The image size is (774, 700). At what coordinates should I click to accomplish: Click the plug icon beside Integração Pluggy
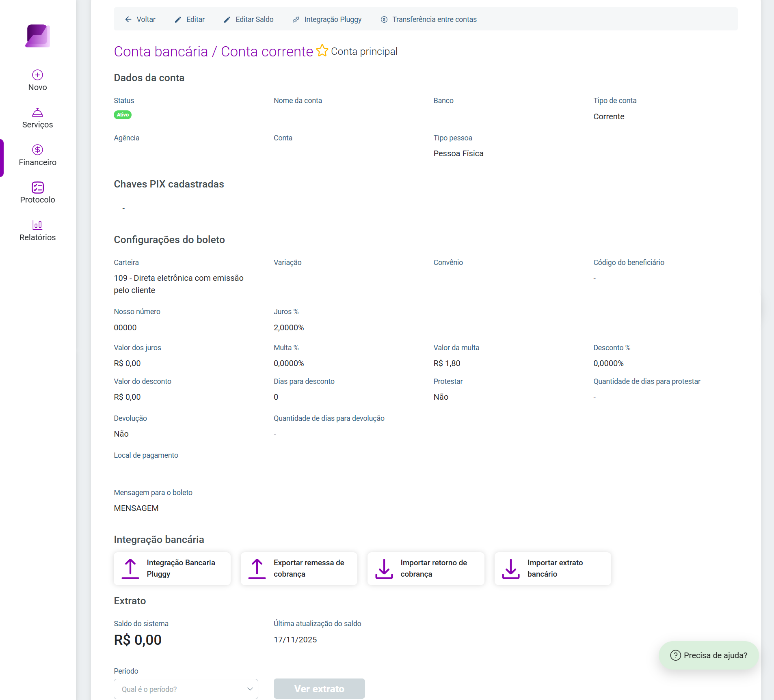tap(296, 19)
